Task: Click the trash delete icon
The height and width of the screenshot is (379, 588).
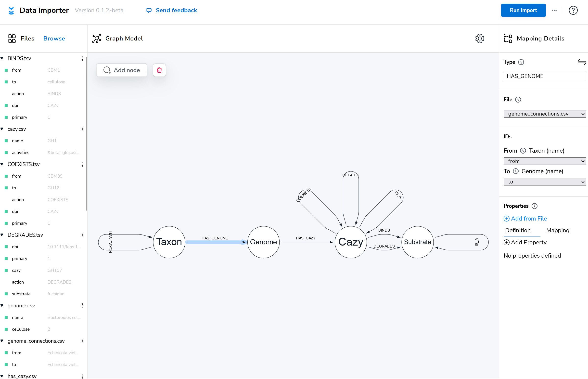Action: click(x=159, y=70)
